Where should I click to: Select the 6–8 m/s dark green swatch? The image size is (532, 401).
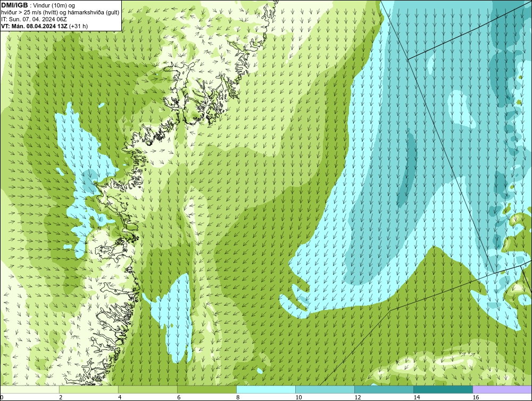pyautogui.click(x=207, y=389)
